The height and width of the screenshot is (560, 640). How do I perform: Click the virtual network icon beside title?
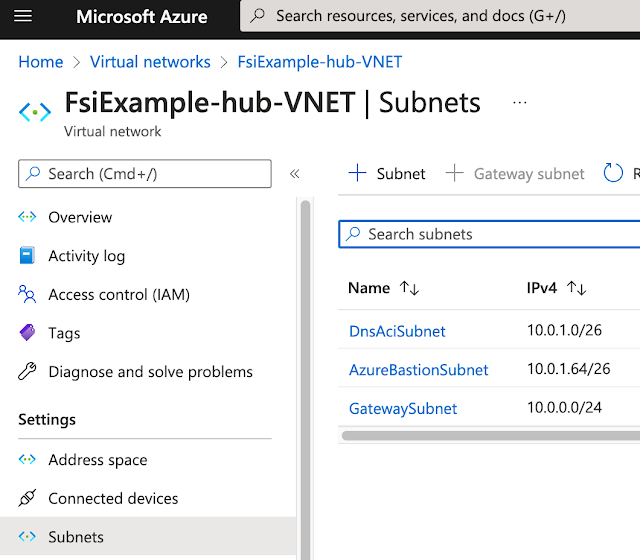click(x=35, y=111)
